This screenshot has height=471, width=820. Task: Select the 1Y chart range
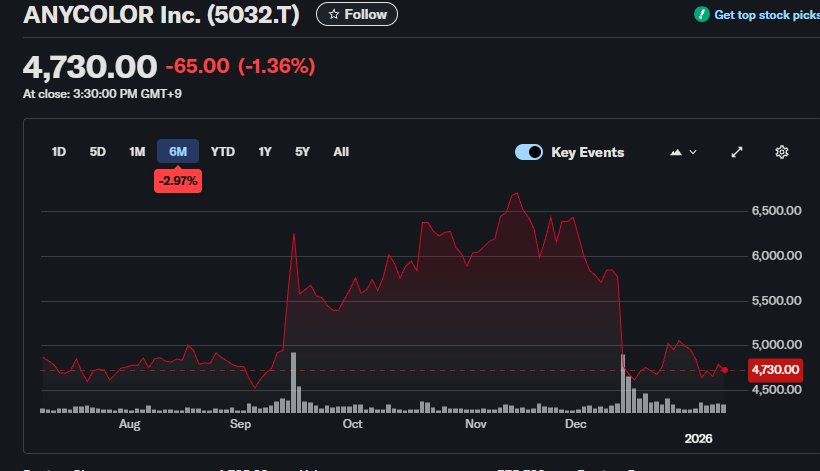point(265,152)
